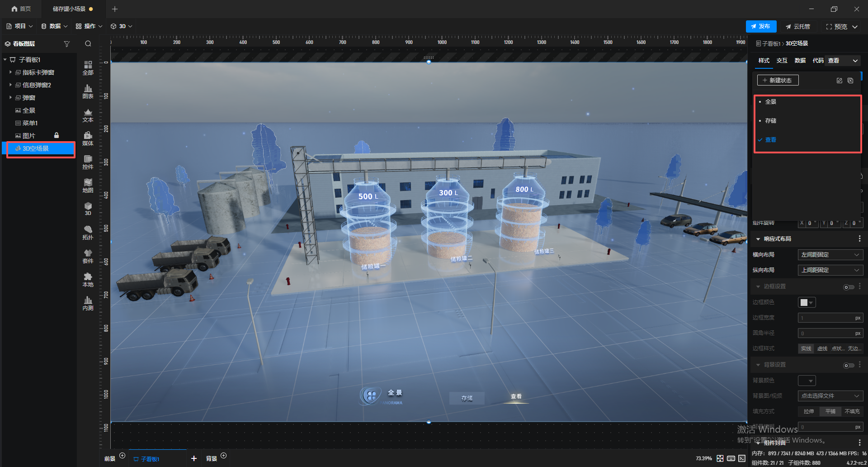
Task: Click the 发布 publish button
Action: [761, 26]
